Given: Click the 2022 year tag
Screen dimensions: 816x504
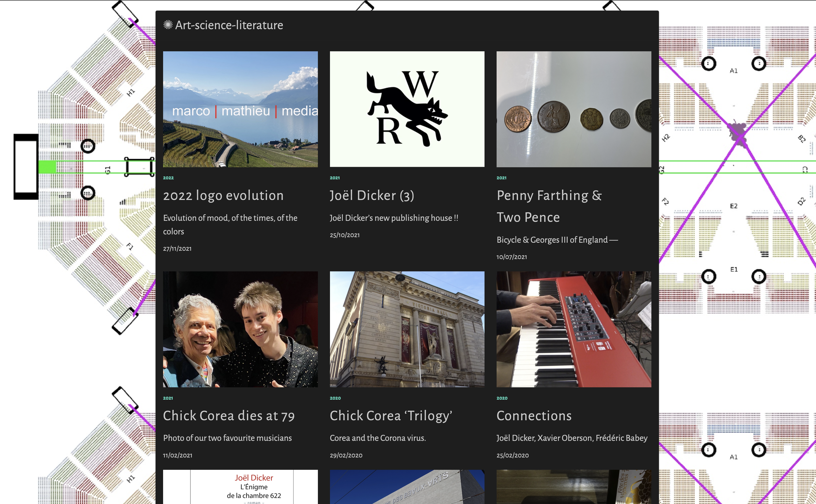Looking at the screenshot, I should point(168,178).
